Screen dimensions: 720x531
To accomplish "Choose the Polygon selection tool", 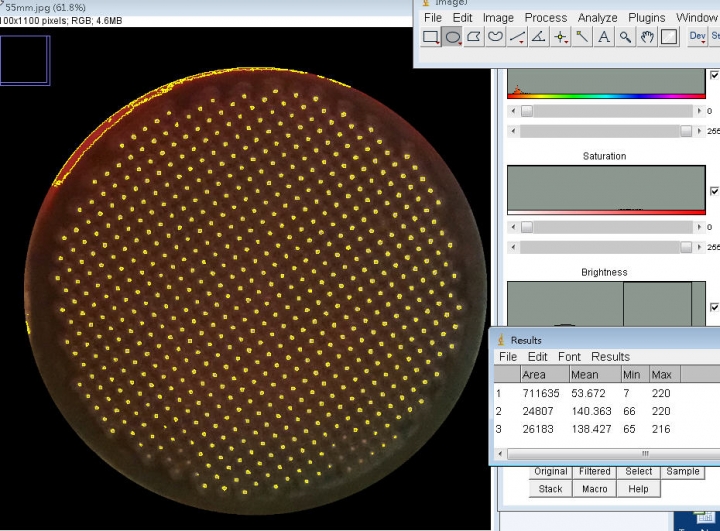I will coord(474,37).
